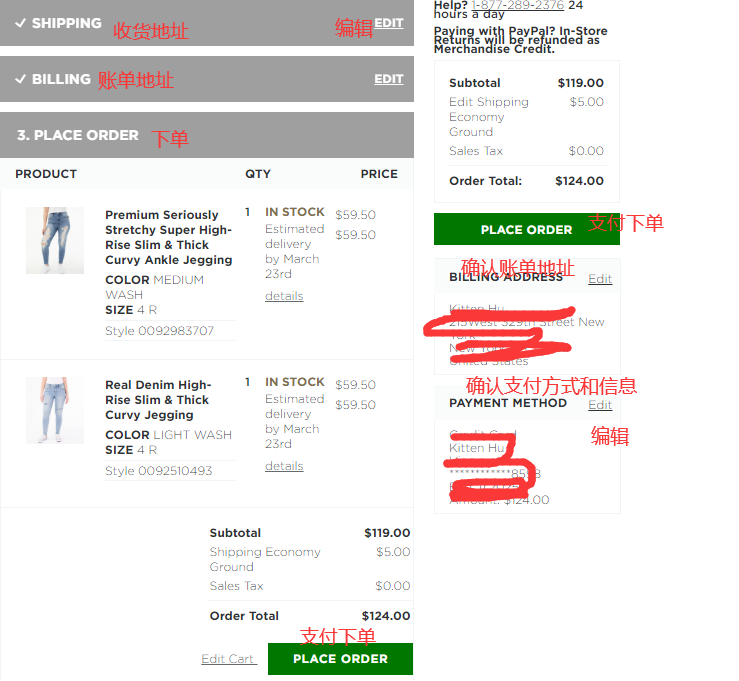Expand the Shipping section header bar
739x681 pixels.
(207, 23)
